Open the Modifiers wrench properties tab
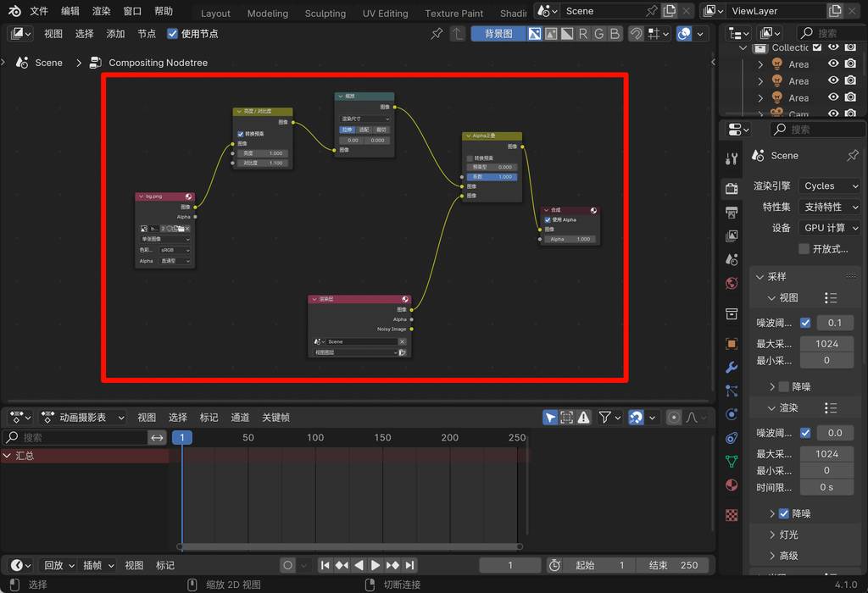Screen dimensions: 868x593 click(732, 367)
